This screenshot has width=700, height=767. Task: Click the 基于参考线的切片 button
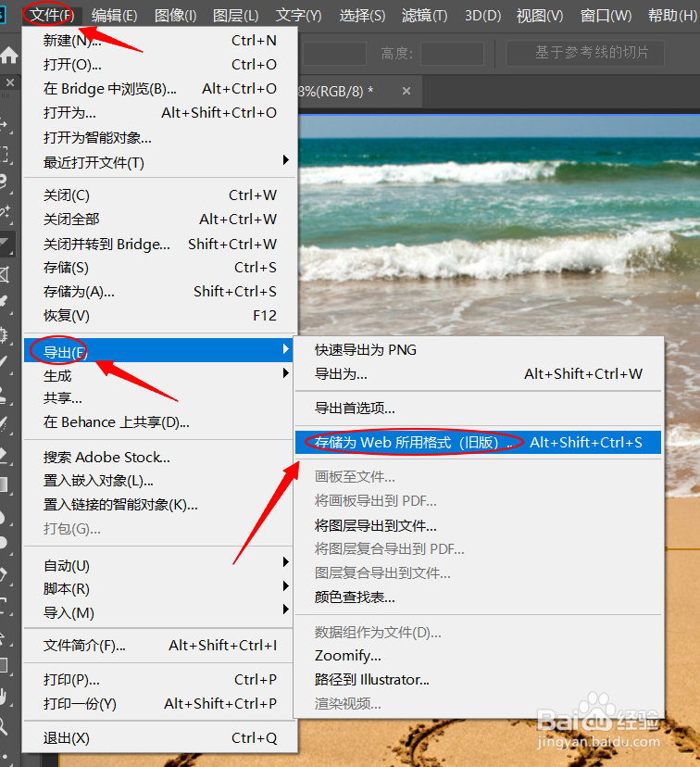(x=585, y=53)
